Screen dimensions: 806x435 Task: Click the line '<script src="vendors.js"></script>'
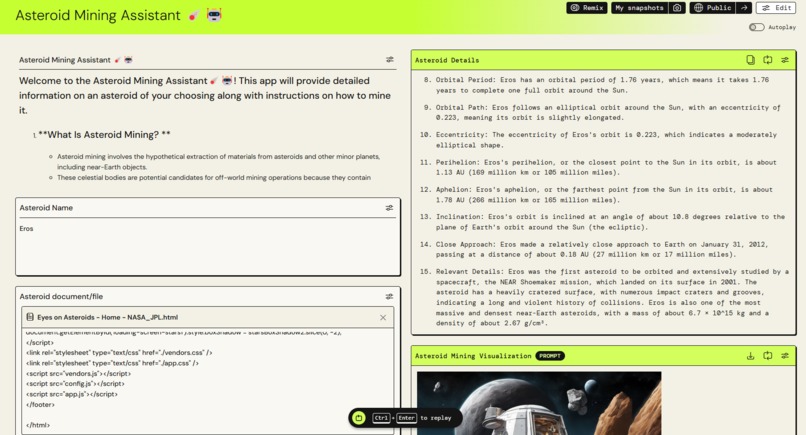click(78, 373)
